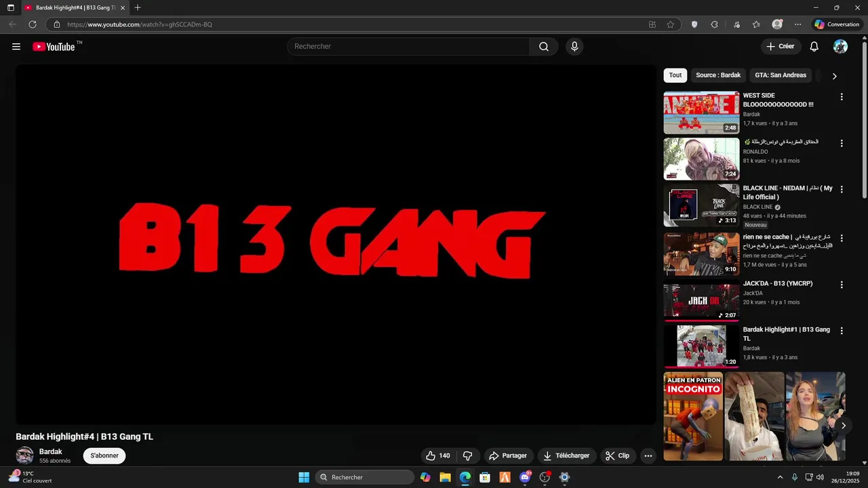Open the Windows Start menu
The image size is (868, 488).
click(304, 477)
